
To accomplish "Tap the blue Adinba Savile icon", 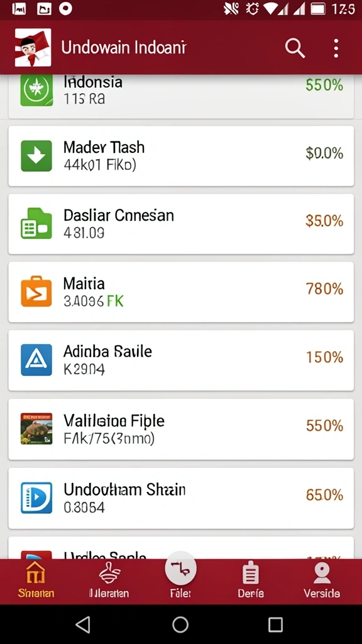I will (x=36, y=360).
